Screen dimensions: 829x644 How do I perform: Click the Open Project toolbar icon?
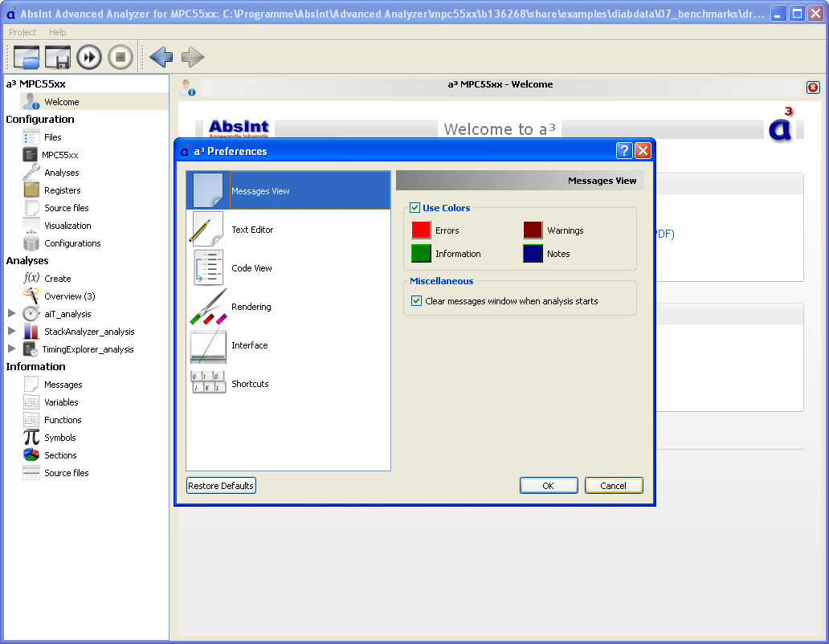(x=27, y=57)
